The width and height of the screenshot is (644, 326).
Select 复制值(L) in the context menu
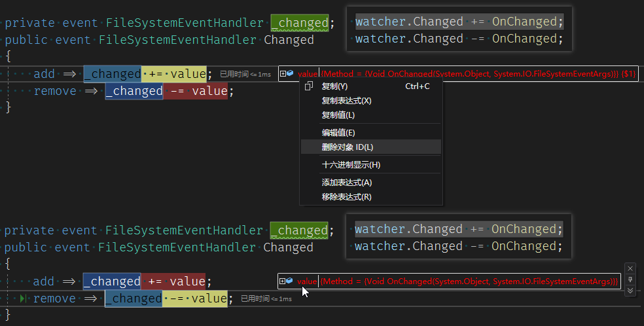click(338, 115)
